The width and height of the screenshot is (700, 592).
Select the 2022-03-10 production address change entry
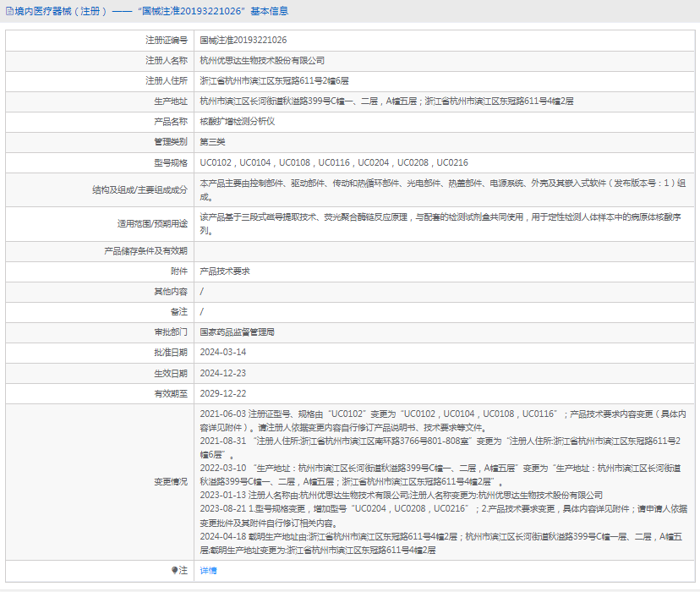(440, 475)
